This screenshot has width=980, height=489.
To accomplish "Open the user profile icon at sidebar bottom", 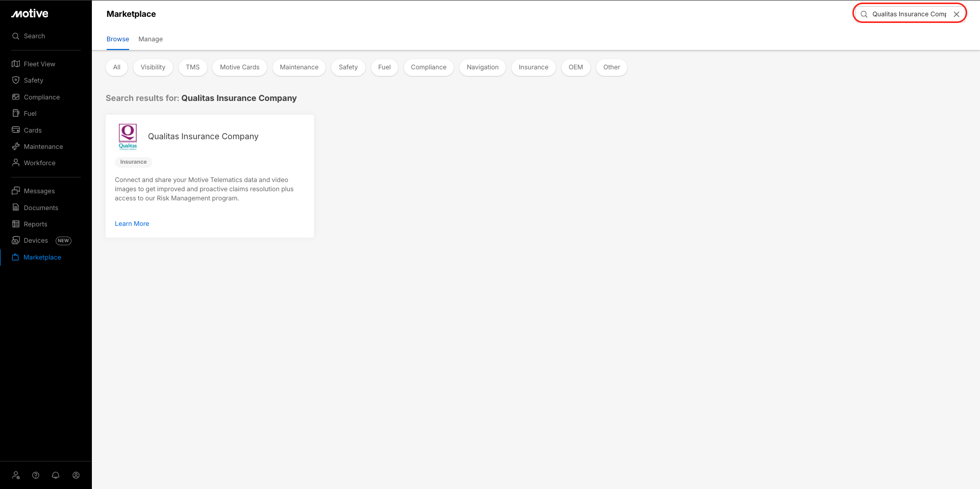I will click(x=76, y=475).
